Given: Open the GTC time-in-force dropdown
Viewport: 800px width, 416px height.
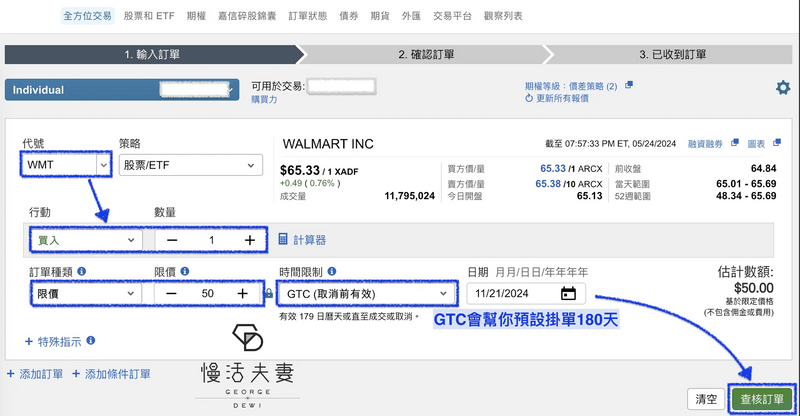Looking at the screenshot, I should click(x=367, y=293).
